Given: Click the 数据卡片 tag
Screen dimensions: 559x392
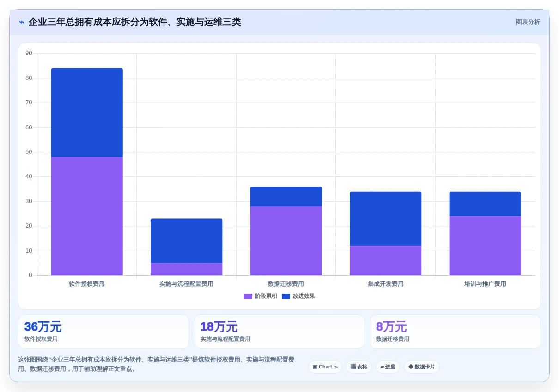Looking at the screenshot, I should [422, 367].
